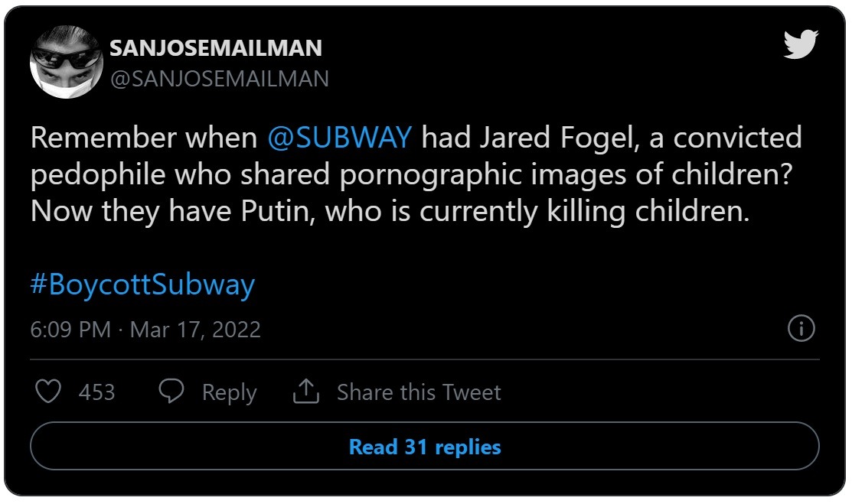The height and width of the screenshot is (504, 852).
Task: Open the @SANJOSEMAILMAN gray handle link
Action: click(x=219, y=78)
